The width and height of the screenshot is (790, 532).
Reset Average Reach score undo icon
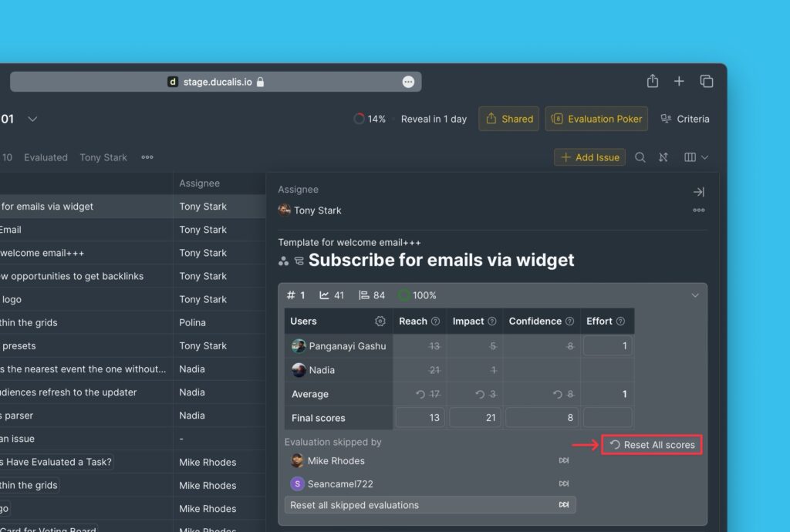pyautogui.click(x=420, y=394)
